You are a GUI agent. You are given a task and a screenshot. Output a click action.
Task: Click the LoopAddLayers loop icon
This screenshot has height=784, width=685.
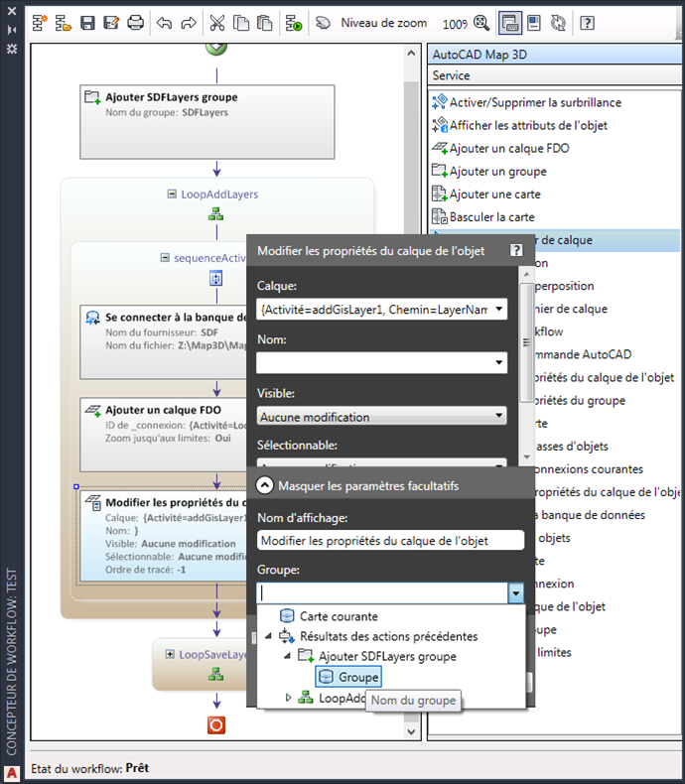pos(216,215)
